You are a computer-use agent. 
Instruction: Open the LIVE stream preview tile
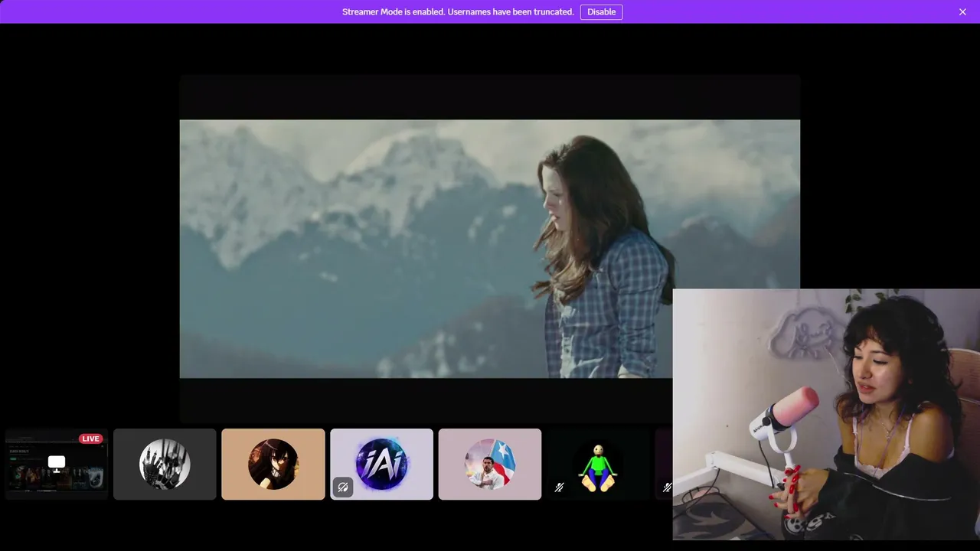click(x=57, y=464)
